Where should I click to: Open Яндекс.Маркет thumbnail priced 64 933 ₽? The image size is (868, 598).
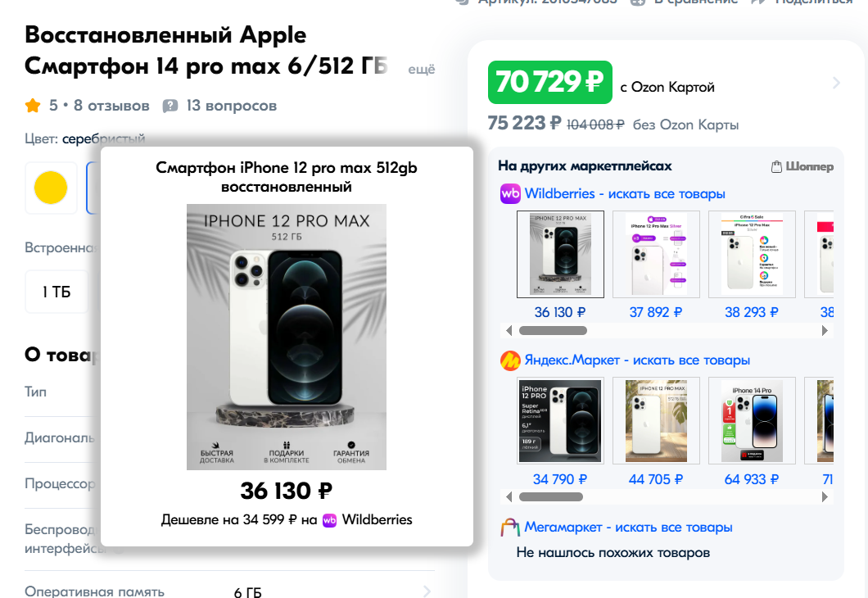[752, 420]
